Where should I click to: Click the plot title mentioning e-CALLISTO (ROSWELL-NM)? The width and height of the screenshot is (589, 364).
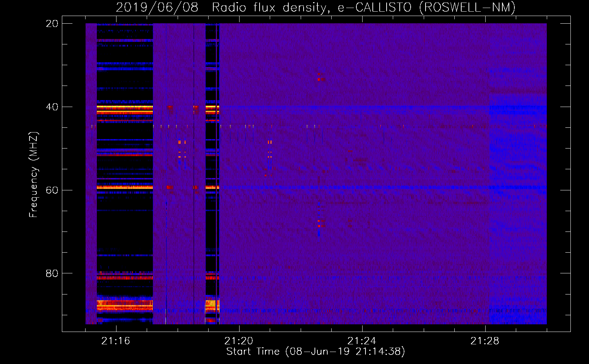[316, 7]
